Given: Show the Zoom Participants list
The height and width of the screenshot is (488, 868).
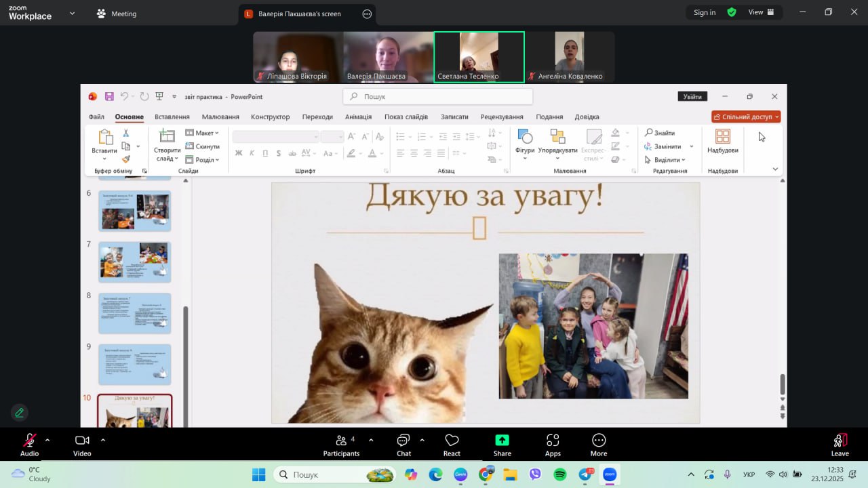Looking at the screenshot, I should 341,445.
